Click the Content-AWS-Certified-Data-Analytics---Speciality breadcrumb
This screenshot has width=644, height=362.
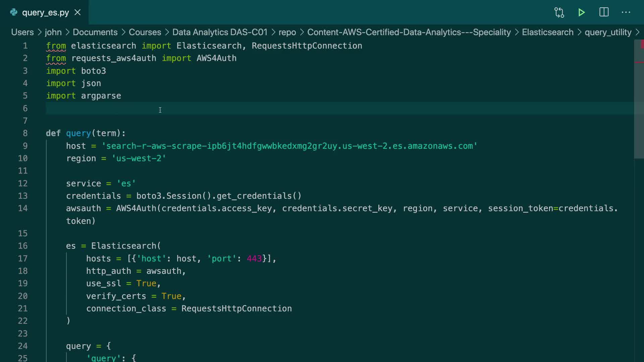pyautogui.click(x=409, y=32)
